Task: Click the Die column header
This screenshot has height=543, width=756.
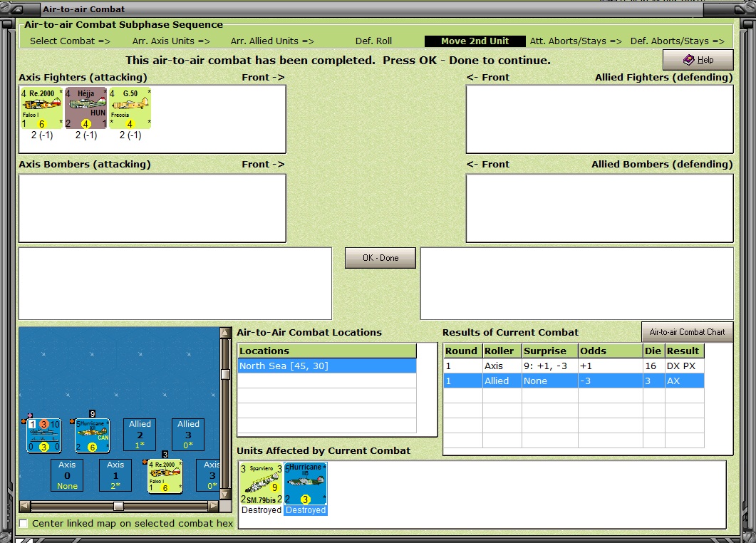Action: click(654, 351)
